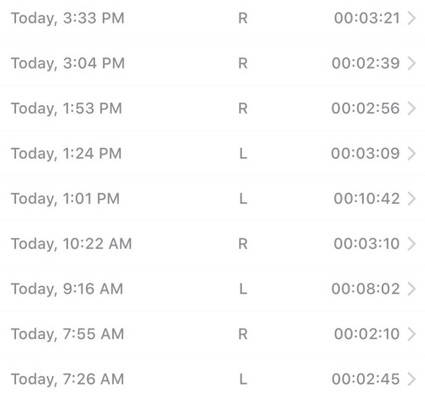Select the Today, 3:33 PM row
The width and height of the screenshot is (425, 400).
(x=212, y=18)
